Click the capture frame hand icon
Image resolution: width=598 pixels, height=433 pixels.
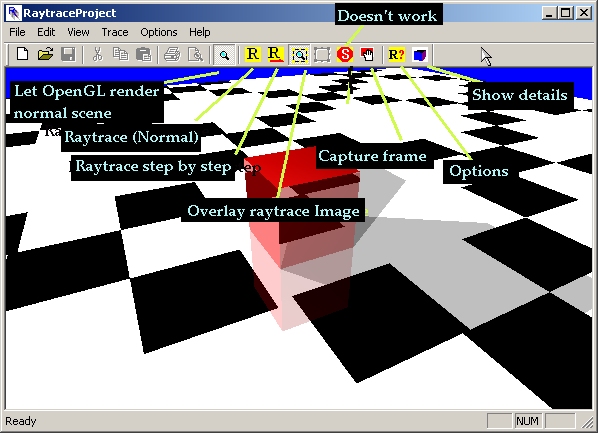(368, 55)
